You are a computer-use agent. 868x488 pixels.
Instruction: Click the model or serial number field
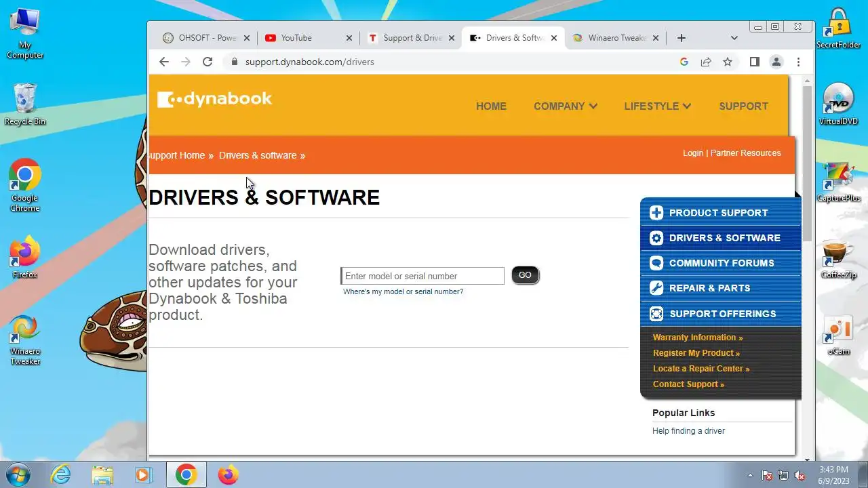click(x=422, y=276)
